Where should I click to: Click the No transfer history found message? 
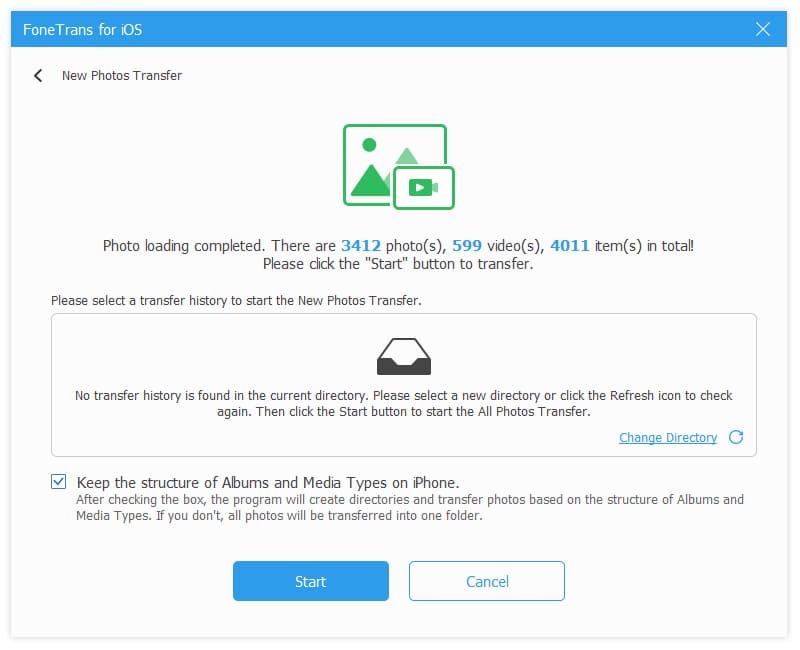click(x=404, y=404)
